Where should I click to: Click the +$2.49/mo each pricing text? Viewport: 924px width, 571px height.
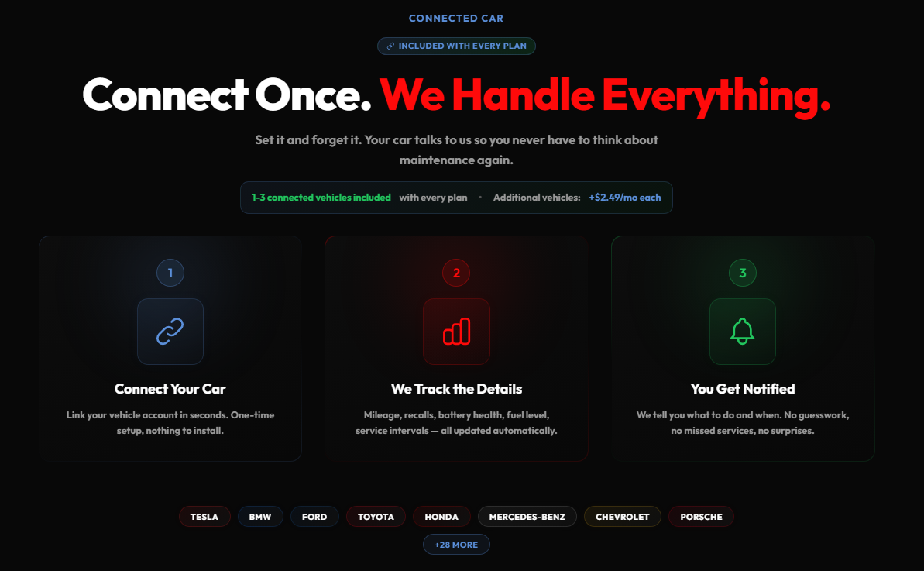tap(624, 198)
